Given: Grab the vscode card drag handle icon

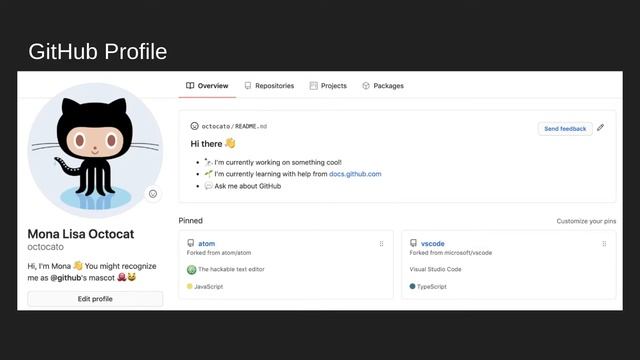Looking at the screenshot, I should click(604, 244).
